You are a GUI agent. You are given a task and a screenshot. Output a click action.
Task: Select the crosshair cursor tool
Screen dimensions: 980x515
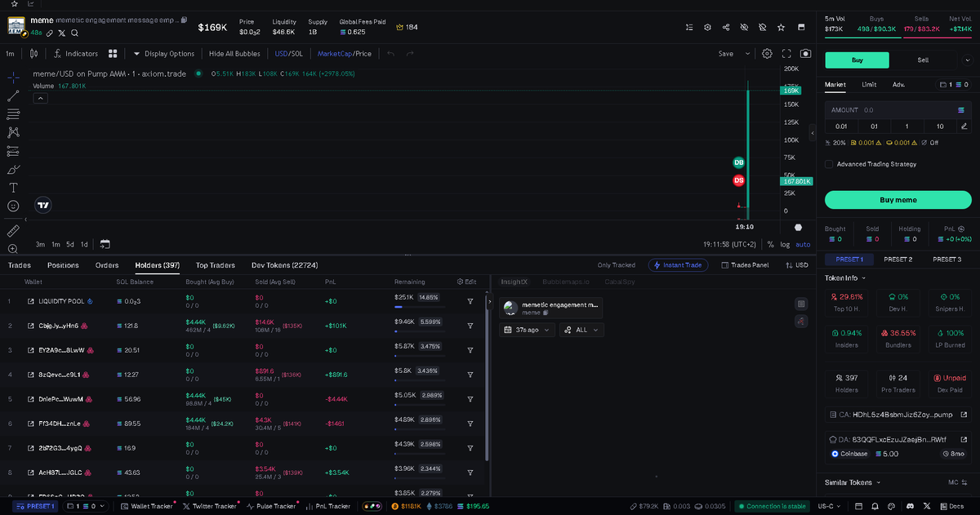point(13,77)
